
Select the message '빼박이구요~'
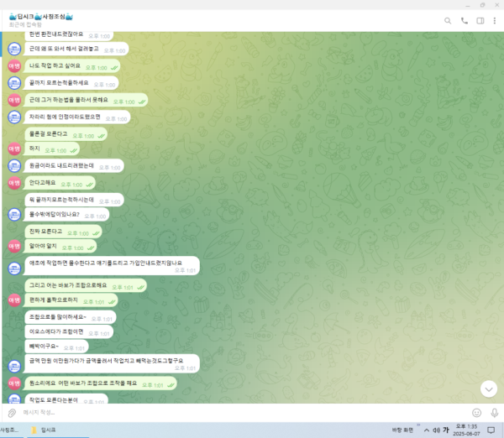point(56,347)
